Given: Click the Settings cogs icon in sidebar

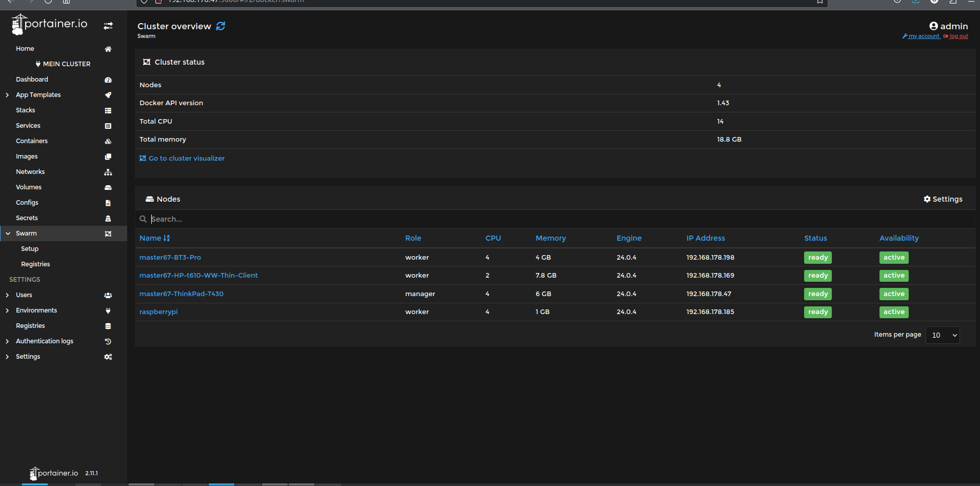Looking at the screenshot, I should tap(108, 357).
